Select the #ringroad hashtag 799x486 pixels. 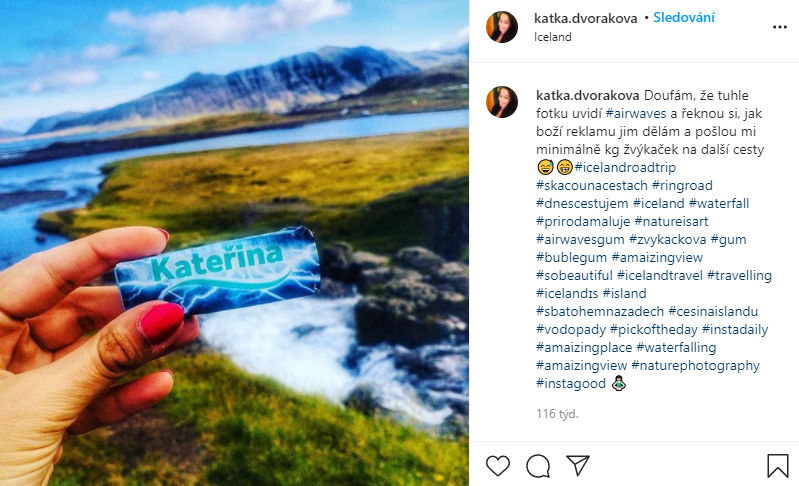coord(682,185)
